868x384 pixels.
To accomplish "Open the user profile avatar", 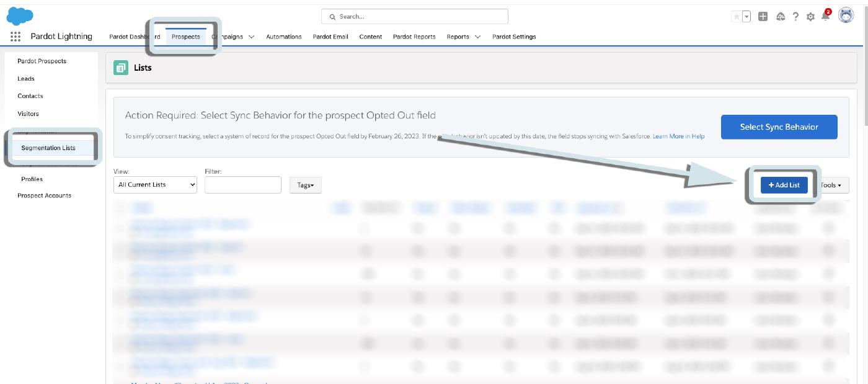I will pyautogui.click(x=846, y=16).
